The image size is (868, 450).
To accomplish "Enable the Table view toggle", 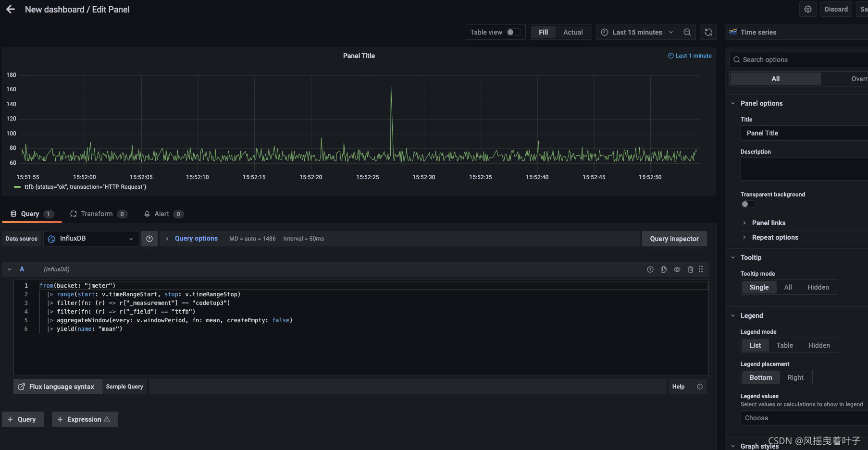I will coord(514,32).
